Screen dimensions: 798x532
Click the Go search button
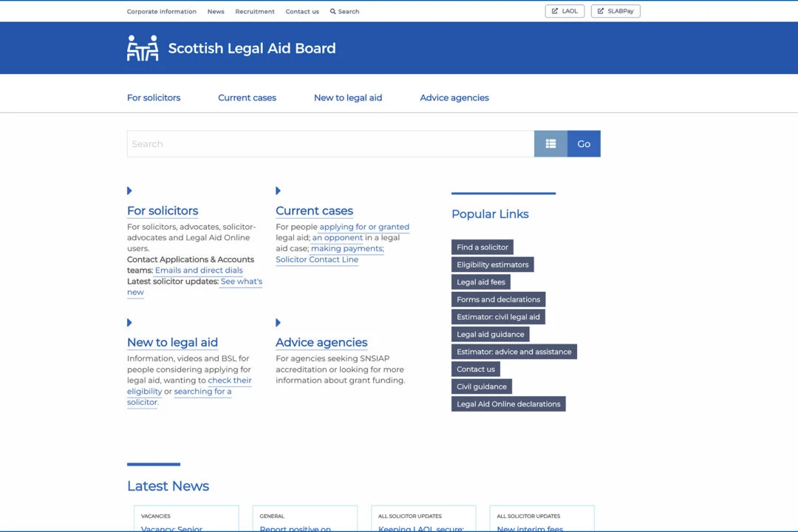584,143
